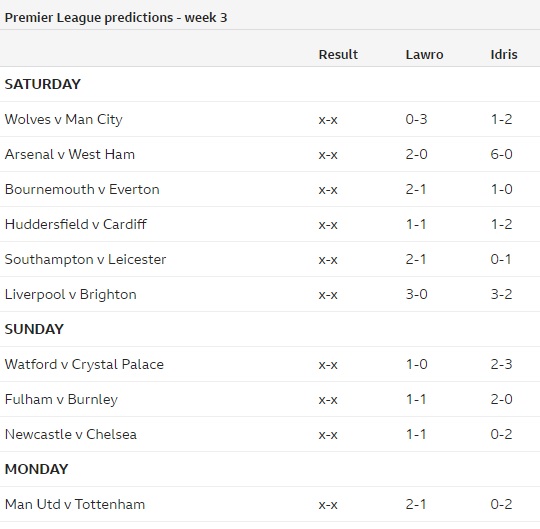Viewport: 540px width, 529px height.
Task: Select Lawro's 0-3 prediction for Wolves
Action: pos(416,120)
